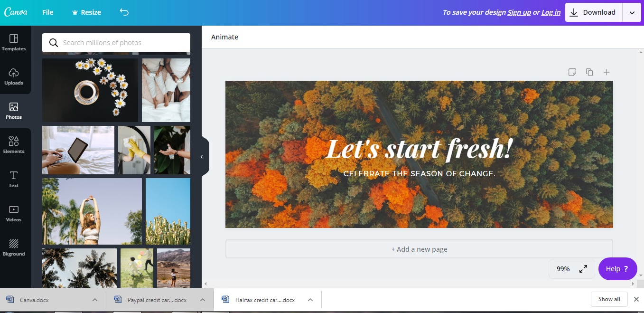Click the Canva logo
The height and width of the screenshot is (313, 644).
pos(16,12)
